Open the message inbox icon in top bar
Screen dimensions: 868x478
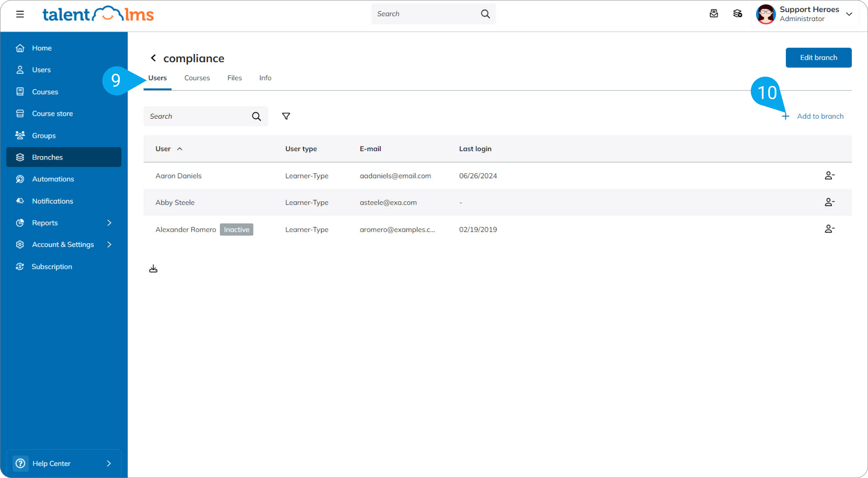714,14
